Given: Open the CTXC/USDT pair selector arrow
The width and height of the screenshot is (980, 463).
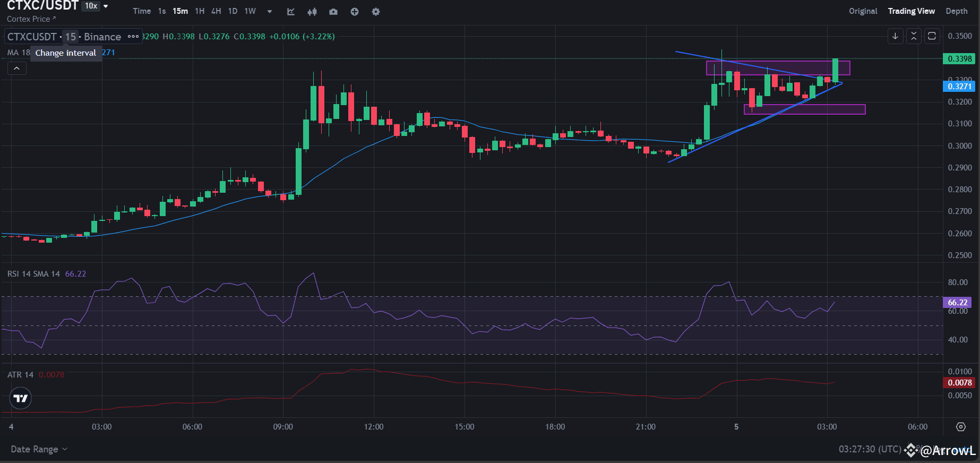Looking at the screenshot, I should tap(106, 6).
